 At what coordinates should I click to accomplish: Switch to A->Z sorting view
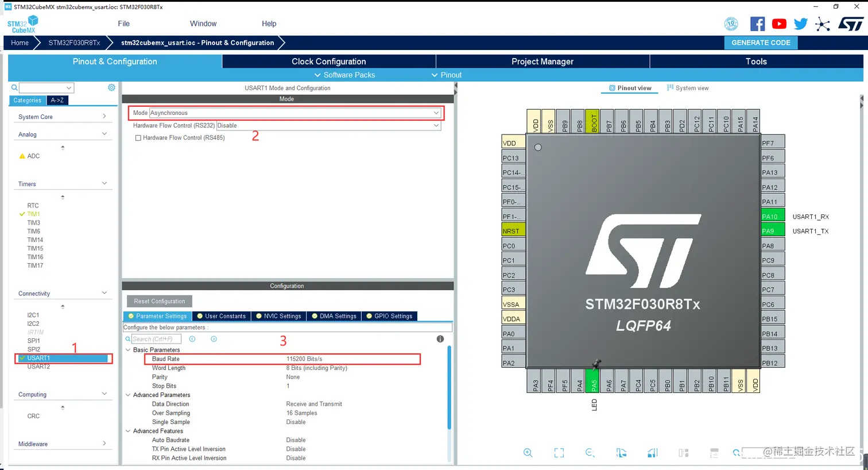click(57, 100)
